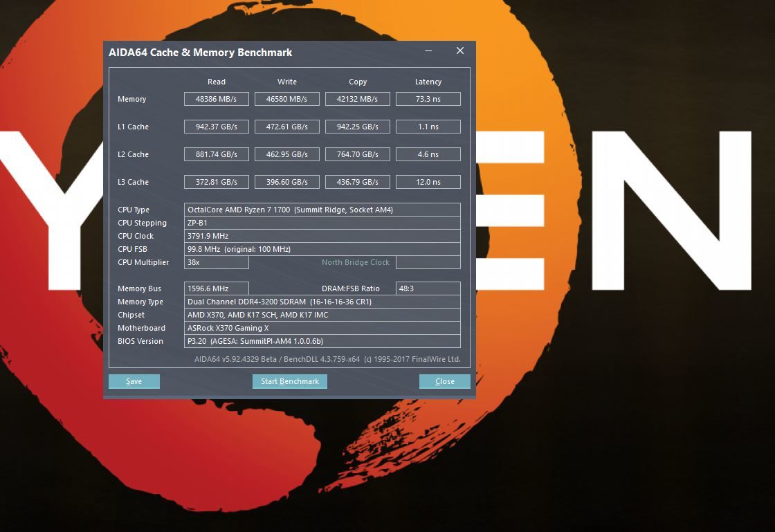775x532 pixels.
Task: Click the North Bridge Clock label
Action: click(356, 262)
